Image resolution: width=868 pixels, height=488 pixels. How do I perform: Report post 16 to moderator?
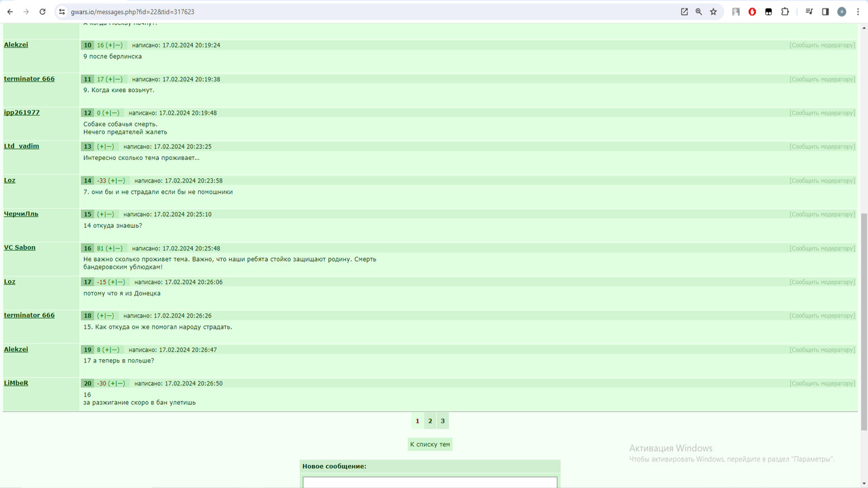tap(822, 249)
